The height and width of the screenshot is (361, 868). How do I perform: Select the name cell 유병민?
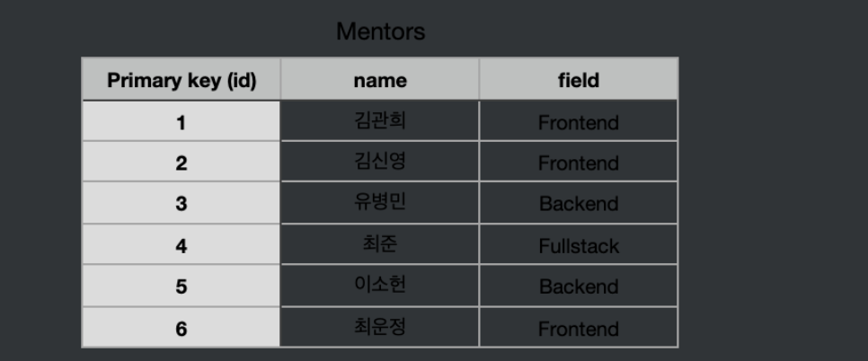point(380,203)
